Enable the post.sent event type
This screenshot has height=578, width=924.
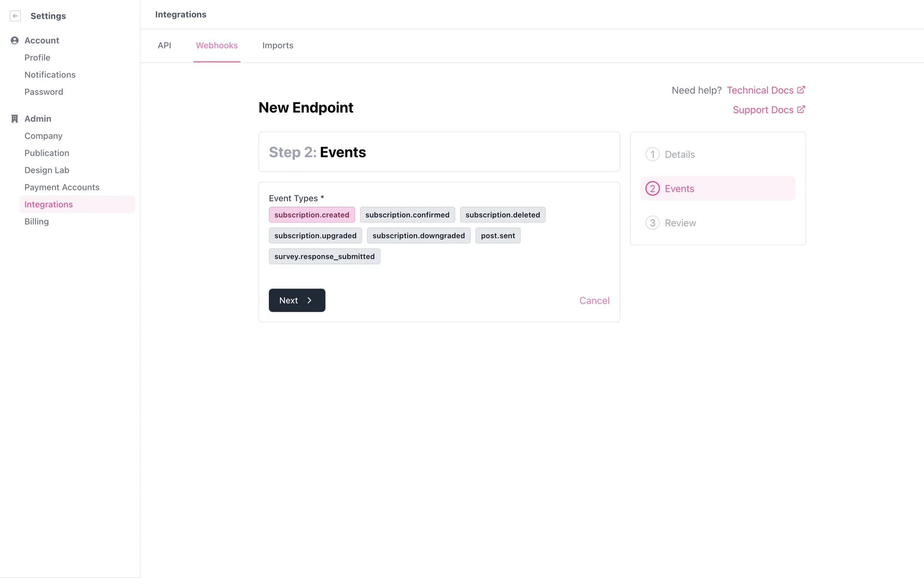tap(498, 236)
